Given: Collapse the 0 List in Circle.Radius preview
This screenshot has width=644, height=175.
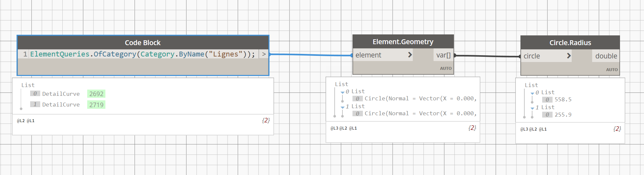Looking at the screenshot, I should pyautogui.click(x=532, y=93).
